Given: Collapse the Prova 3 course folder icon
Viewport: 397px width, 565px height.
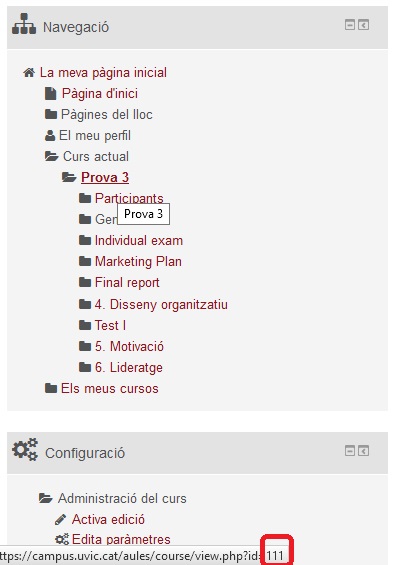Looking at the screenshot, I should (x=69, y=177).
